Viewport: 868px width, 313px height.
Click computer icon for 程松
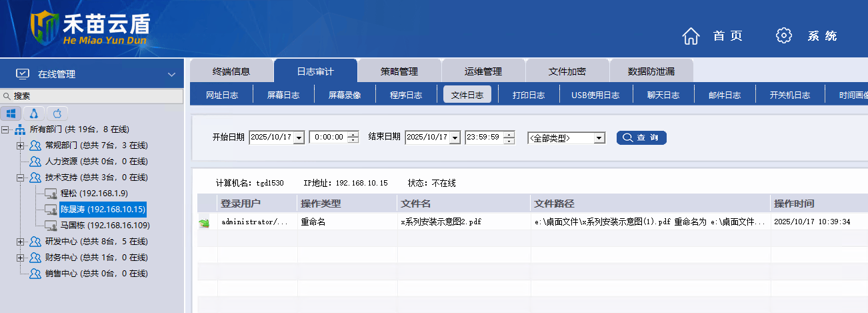tap(51, 194)
